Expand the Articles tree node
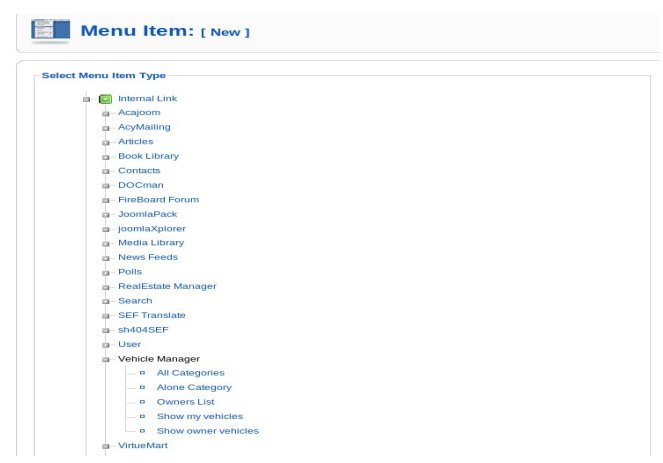 pos(106,142)
